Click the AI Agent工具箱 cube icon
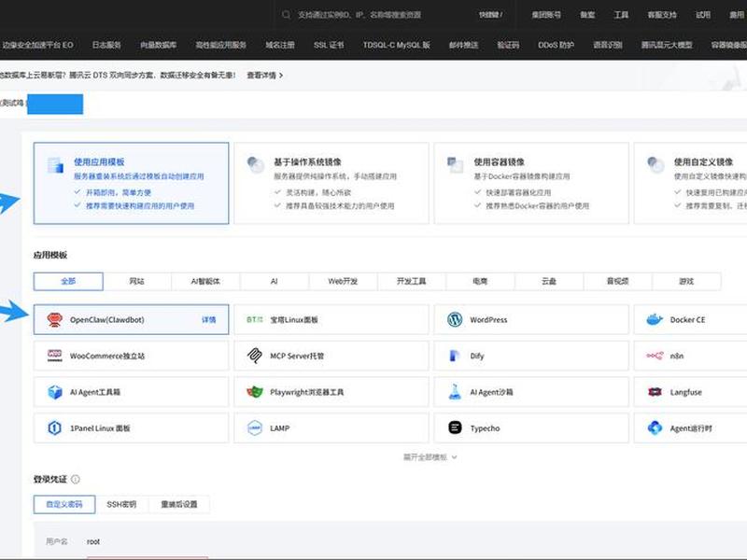Viewport: 747px width, 560px height. [55, 392]
